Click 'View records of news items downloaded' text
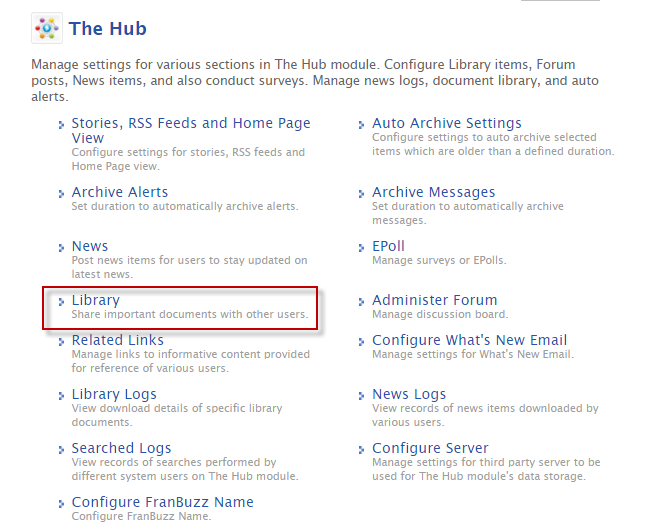This screenshot has height=527, width=661. click(485, 415)
